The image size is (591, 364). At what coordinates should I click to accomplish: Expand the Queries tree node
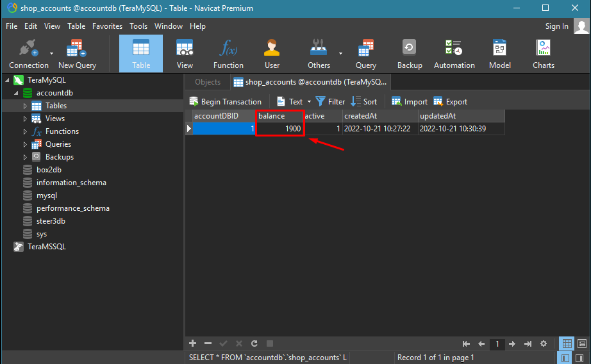click(25, 144)
